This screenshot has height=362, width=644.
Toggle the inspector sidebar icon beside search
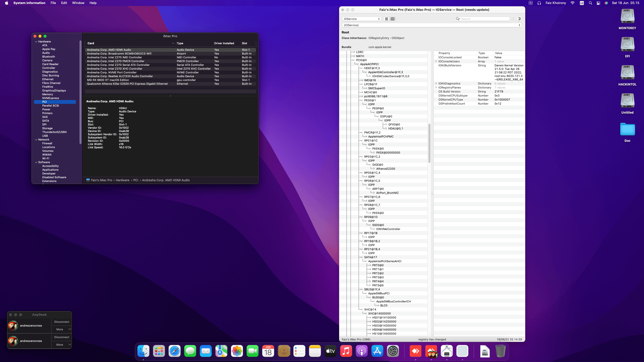[519, 19]
